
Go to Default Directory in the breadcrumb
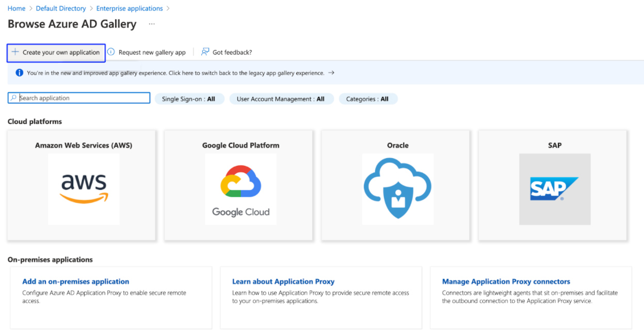(x=61, y=8)
